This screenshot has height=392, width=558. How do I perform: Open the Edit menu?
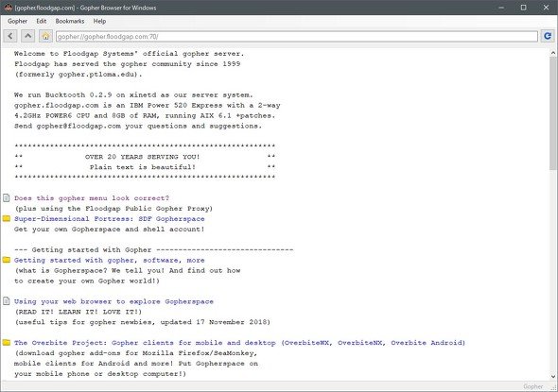(42, 22)
